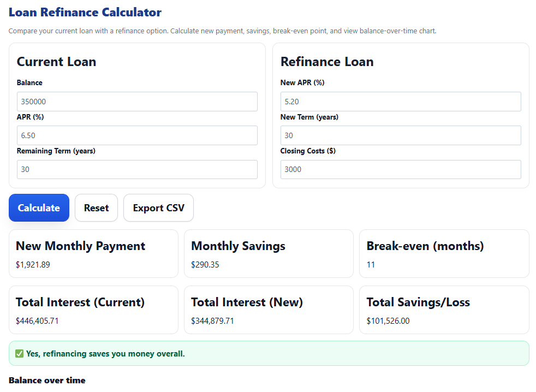The image size is (536, 392).
Task: Click the New APR (%) label
Action: [302, 82]
